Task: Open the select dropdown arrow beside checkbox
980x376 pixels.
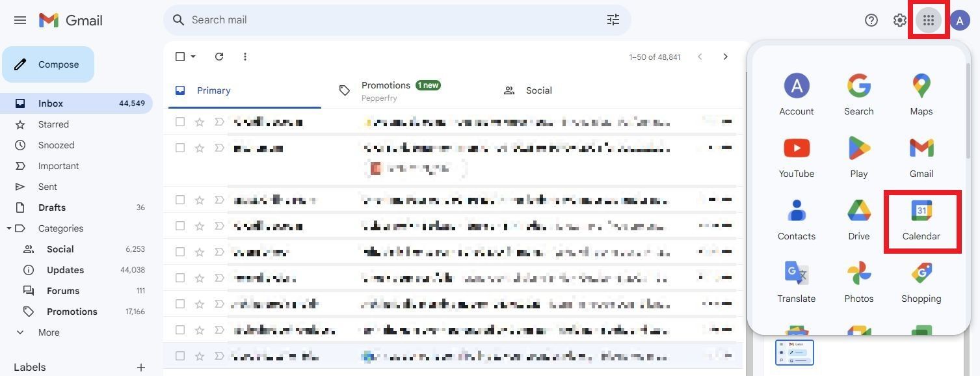Action: click(193, 57)
